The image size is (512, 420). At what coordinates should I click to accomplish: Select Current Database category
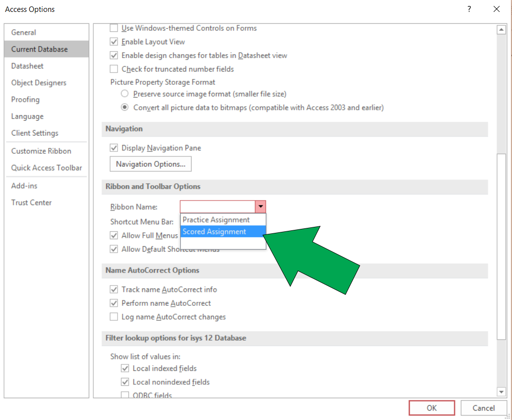[x=46, y=49]
